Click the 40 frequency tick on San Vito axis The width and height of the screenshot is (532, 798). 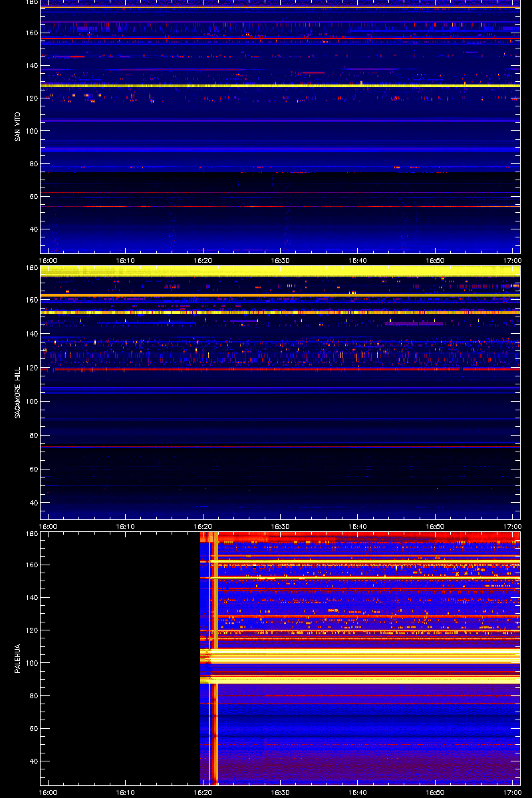tap(33, 229)
